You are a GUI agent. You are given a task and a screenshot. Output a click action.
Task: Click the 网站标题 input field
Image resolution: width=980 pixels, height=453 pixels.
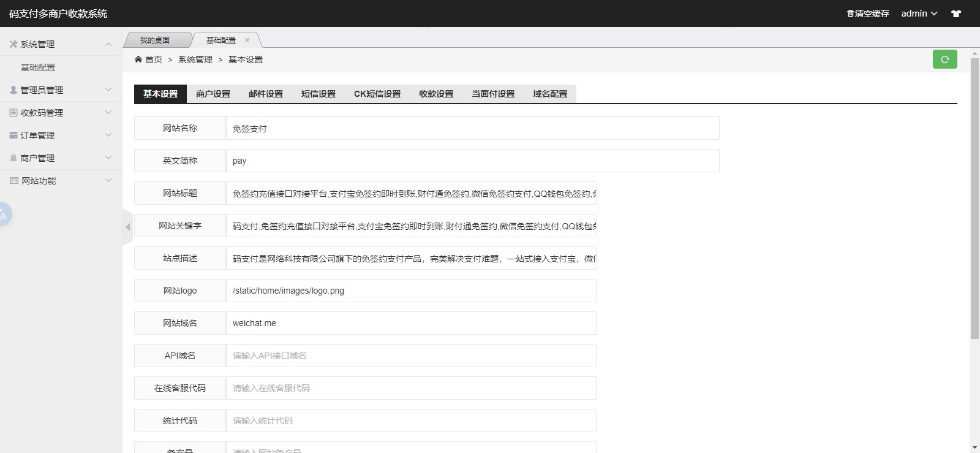[411, 193]
